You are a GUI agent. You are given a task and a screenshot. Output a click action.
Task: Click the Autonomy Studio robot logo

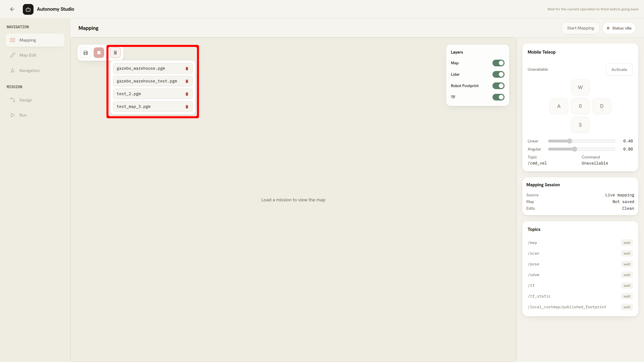pos(28,9)
